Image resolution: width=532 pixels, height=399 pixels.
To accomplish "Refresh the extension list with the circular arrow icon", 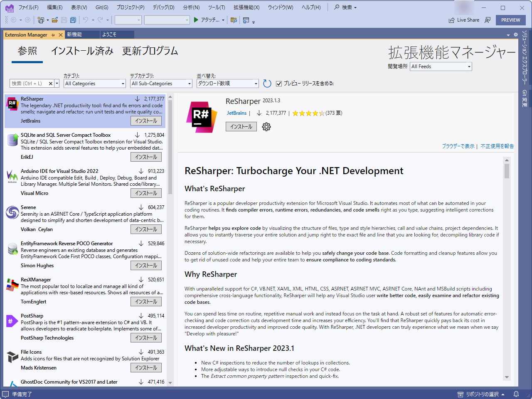I will [267, 83].
